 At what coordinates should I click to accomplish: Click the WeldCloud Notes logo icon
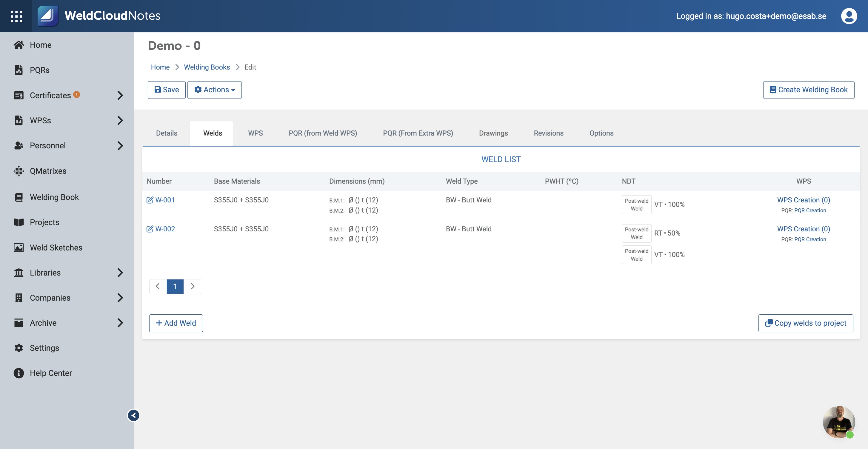pyautogui.click(x=48, y=16)
